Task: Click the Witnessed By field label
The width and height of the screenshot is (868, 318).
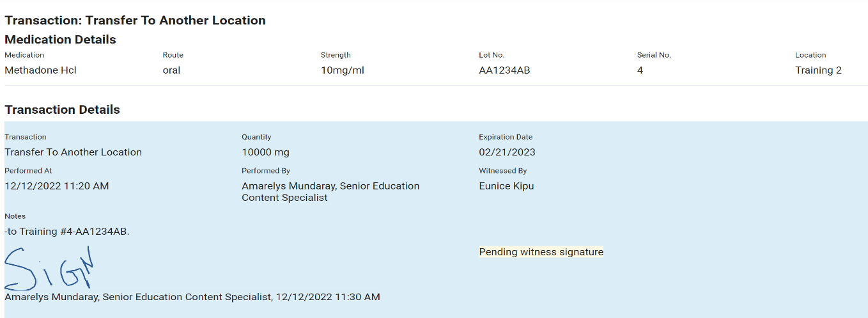Action: (502, 171)
